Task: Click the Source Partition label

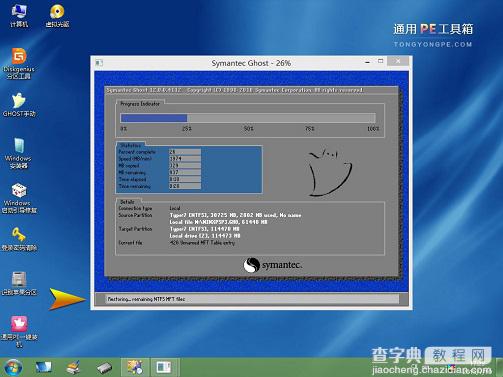Action: pos(135,215)
